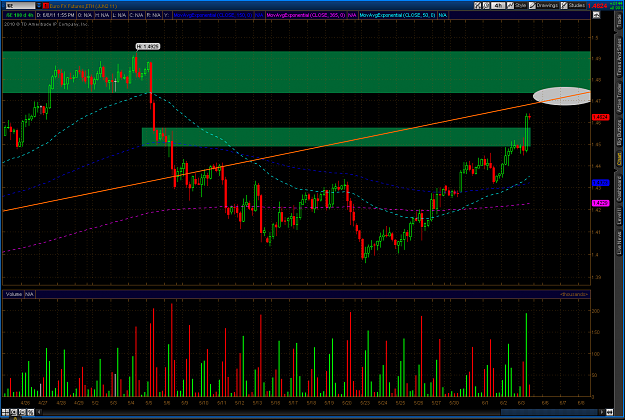Click the /6E 180 d 4h chart label
625x420 pixels.
[x=20, y=15]
